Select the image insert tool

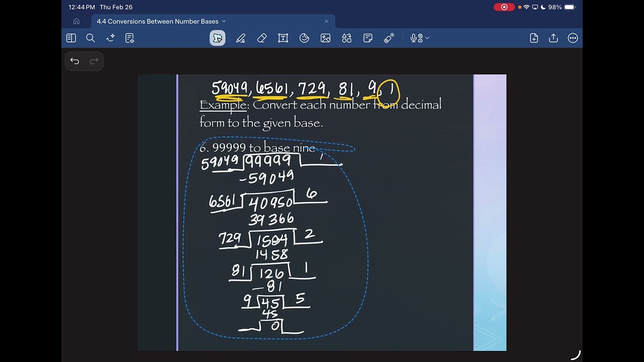tap(326, 38)
